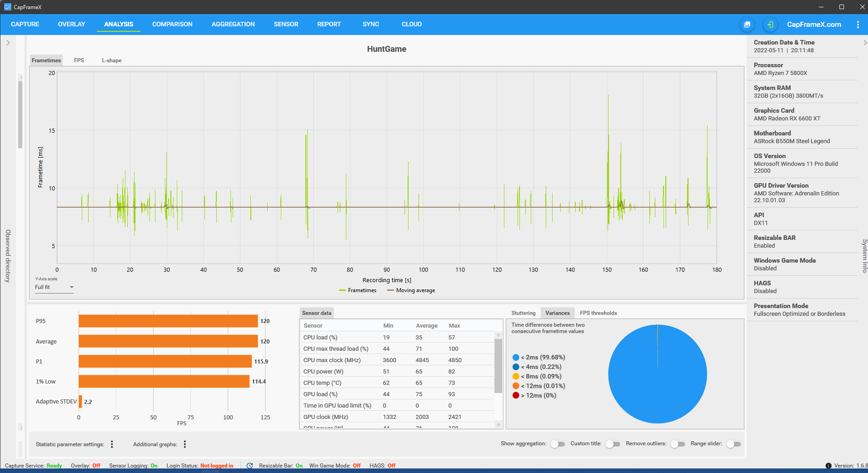Switch to the COMPARISON tab
The height and width of the screenshot is (473, 868).
point(172,25)
